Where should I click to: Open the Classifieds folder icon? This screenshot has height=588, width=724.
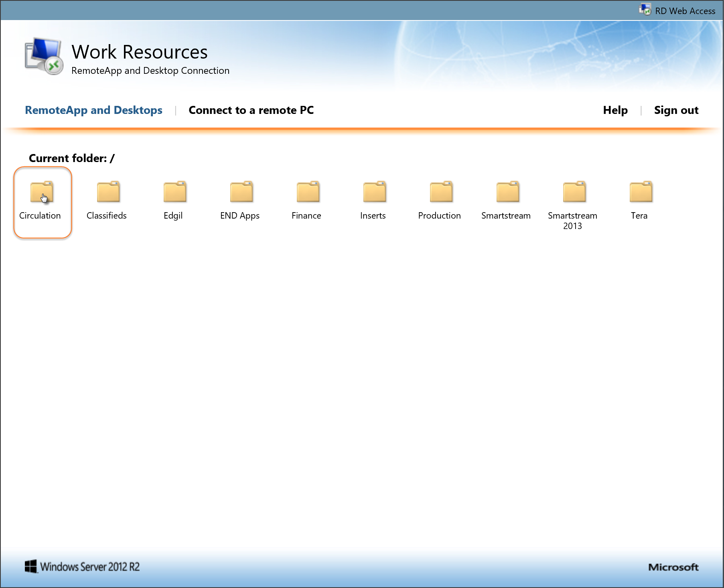click(108, 192)
